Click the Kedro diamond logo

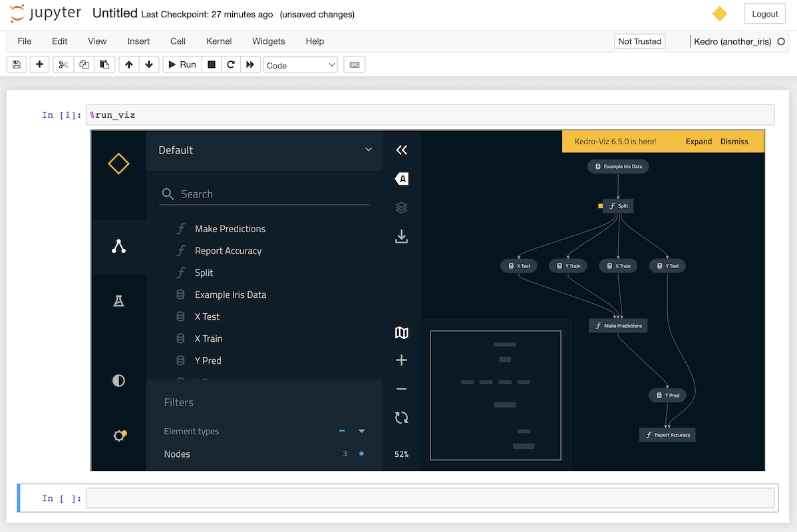[x=118, y=164]
